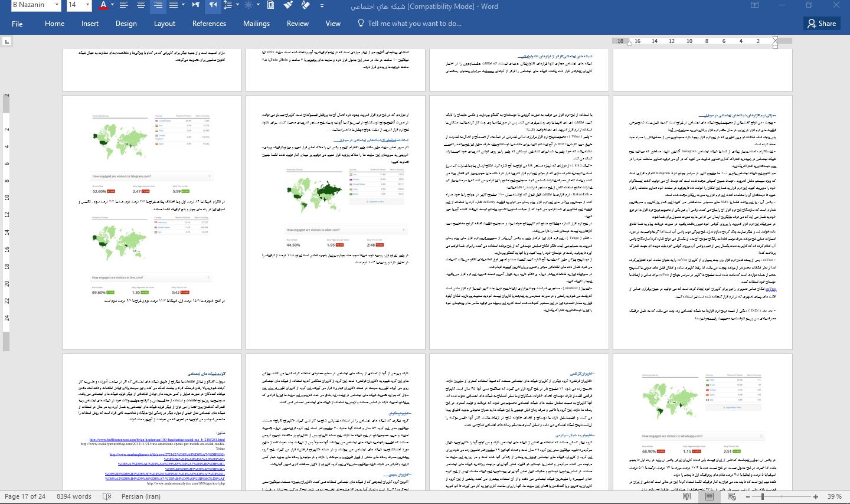Open the B Nazanin font name dropdown
Image resolution: width=850 pixels, height=504 pixels.
[x=57, y=5]
